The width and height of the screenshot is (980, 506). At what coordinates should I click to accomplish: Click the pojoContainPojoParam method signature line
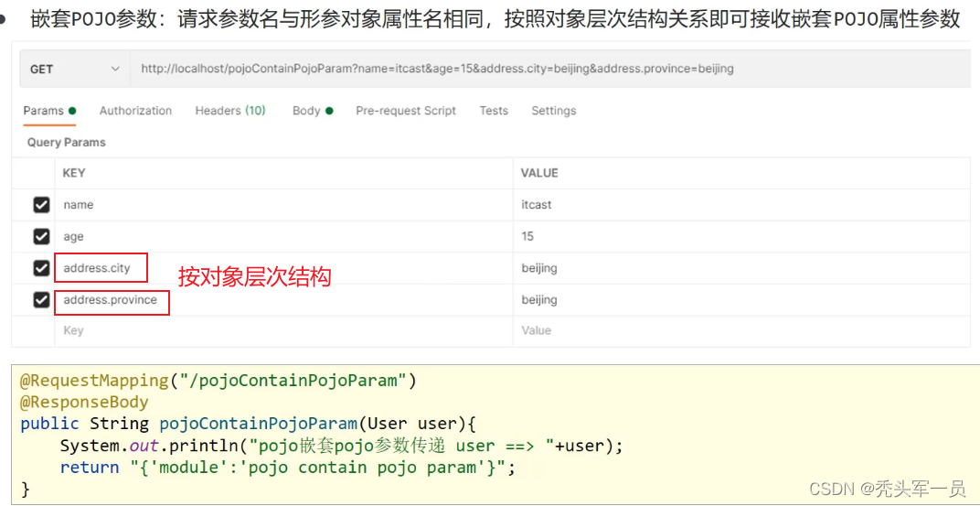248,424
